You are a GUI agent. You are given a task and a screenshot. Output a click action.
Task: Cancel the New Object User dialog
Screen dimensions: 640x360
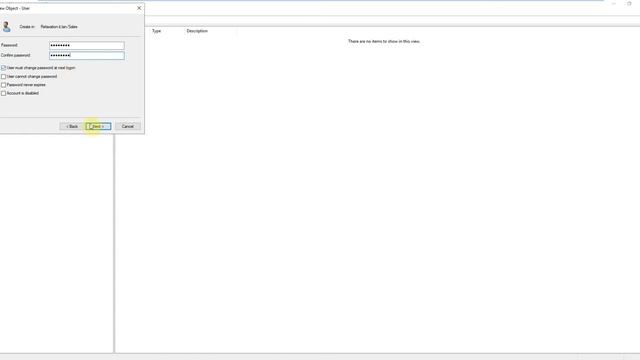(128, 127)
